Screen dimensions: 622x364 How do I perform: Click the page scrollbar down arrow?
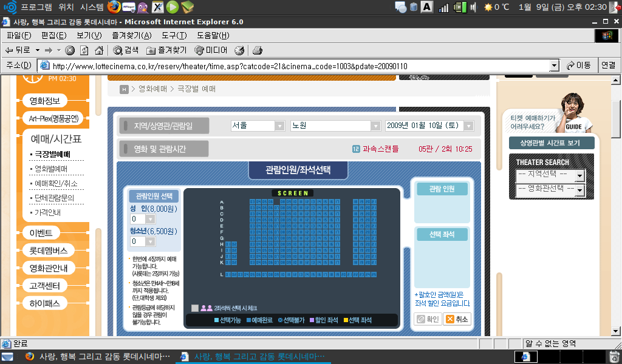click(616, 331)
